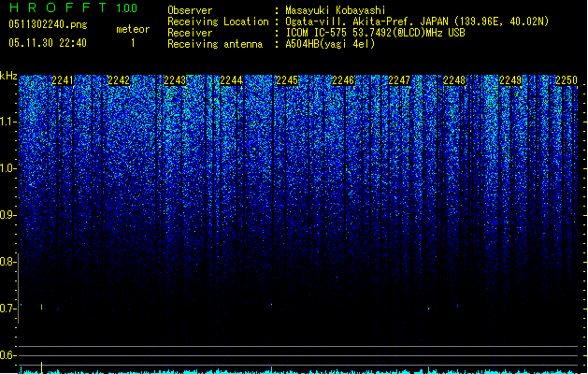Click the yellow meteor echo spike in bottom strip
Viewport: 588px width, 374px height.
[42, 367]
